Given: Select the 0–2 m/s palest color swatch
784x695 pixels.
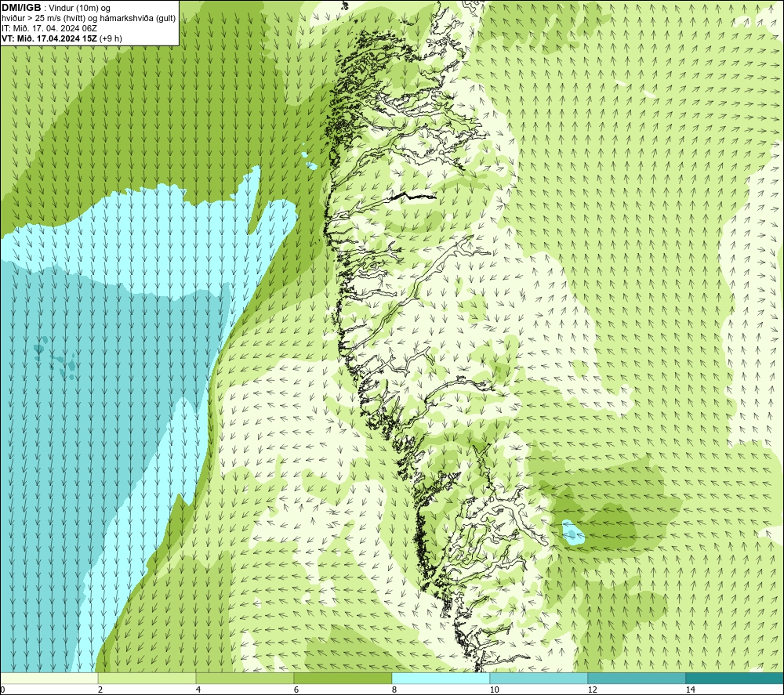Looking at the screenshot, I should pos(49,678).
